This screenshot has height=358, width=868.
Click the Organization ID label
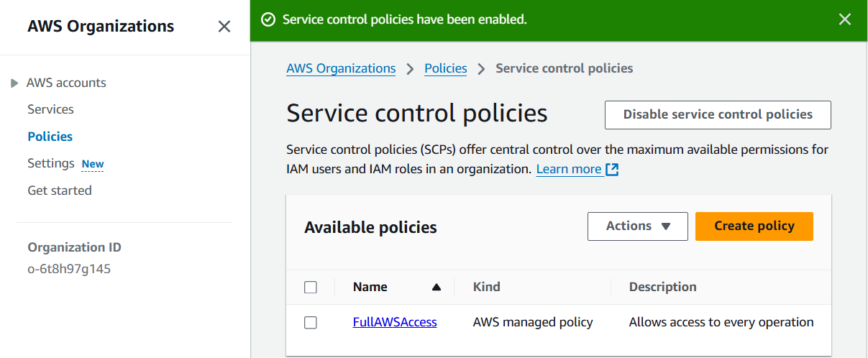(x=74, y=247)
